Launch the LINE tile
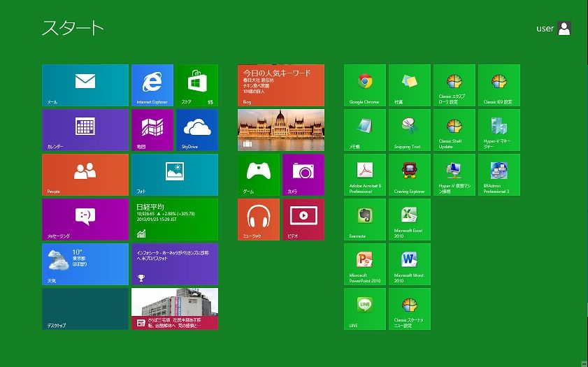588x367 pixels. (365, 309)
